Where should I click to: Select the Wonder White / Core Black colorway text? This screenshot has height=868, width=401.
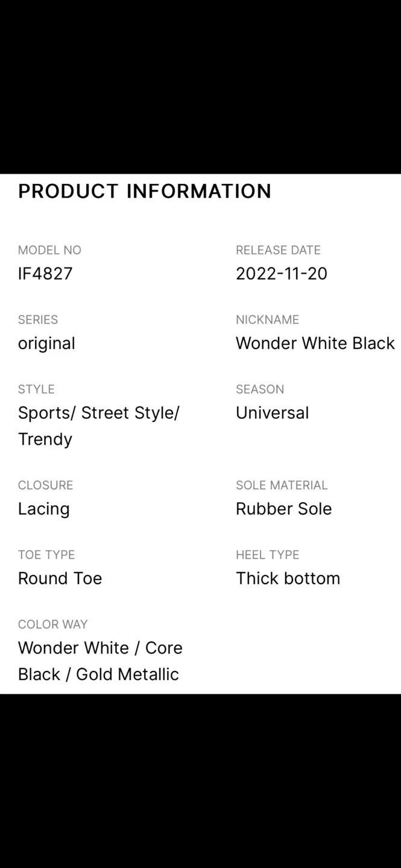100,661
